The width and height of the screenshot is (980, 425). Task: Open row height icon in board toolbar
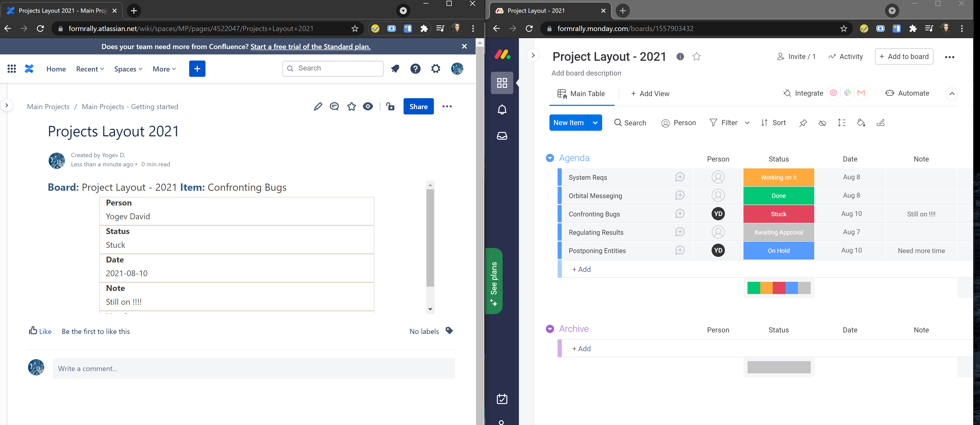[x=841, y=123]
